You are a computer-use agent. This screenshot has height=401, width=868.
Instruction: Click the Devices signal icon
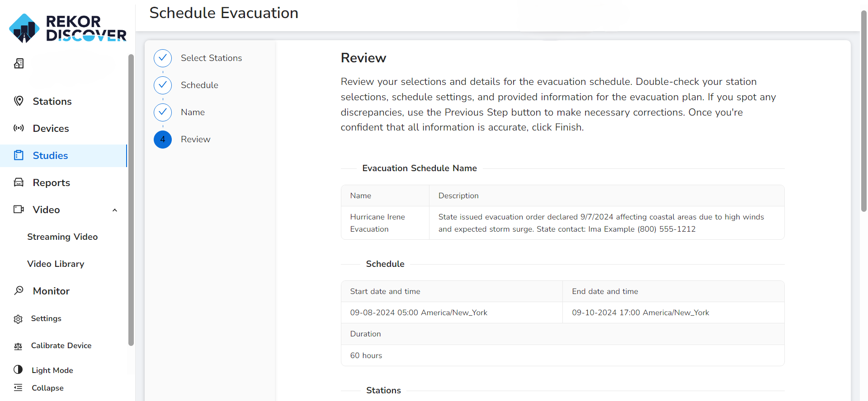pos(19,128)
